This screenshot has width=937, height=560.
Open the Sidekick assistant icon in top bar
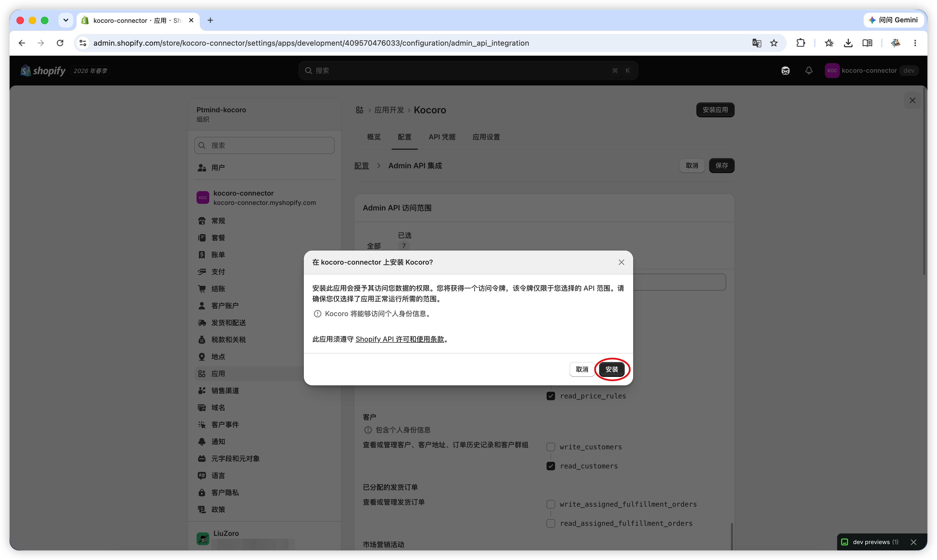point(785,71)
